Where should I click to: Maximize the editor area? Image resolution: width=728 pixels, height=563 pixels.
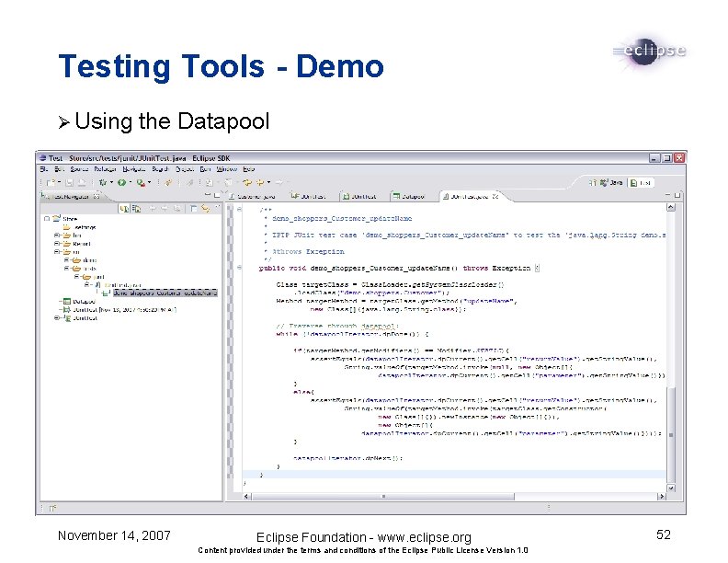coord(677,195)
